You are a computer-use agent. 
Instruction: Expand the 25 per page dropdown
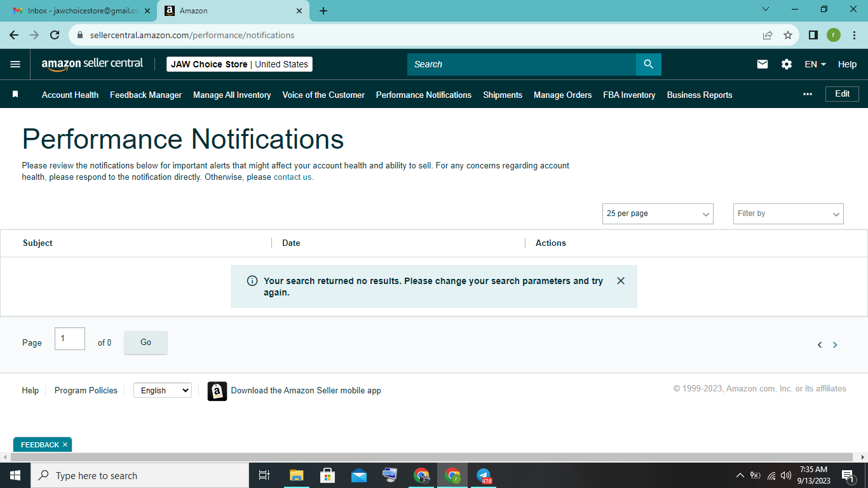click(658, 213)
